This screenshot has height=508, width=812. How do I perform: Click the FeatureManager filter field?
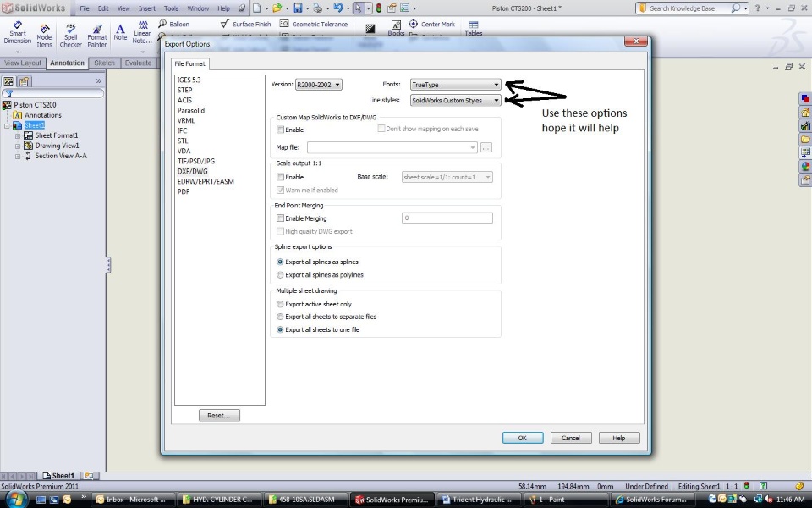click(52, 93)
